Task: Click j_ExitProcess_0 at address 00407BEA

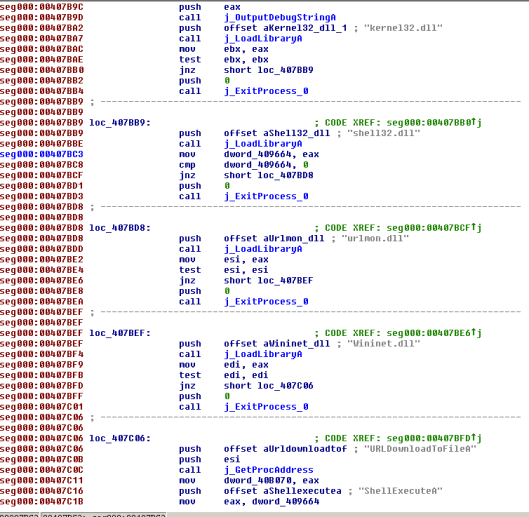Action: pyautogui.click(x=266, y=302)
